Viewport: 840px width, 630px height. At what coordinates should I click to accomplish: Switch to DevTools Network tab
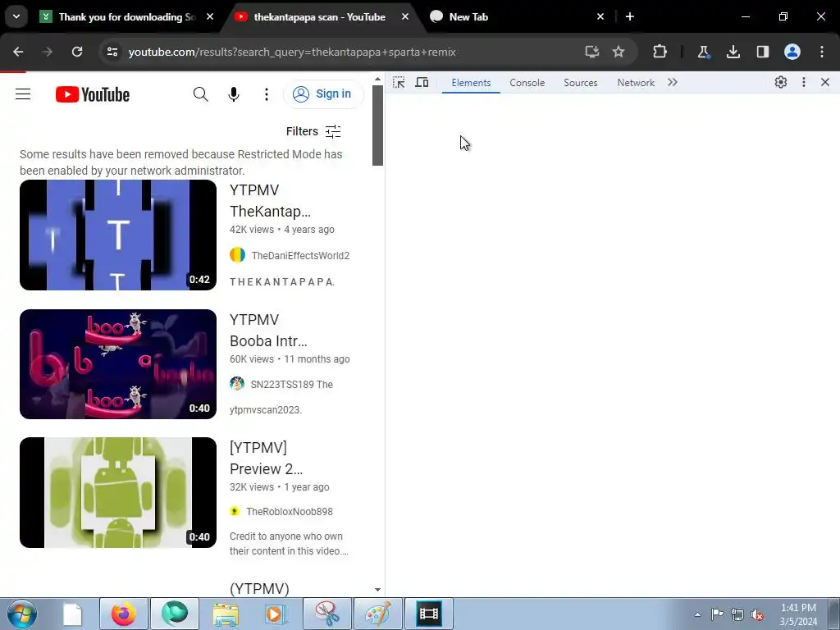point(636,83)
